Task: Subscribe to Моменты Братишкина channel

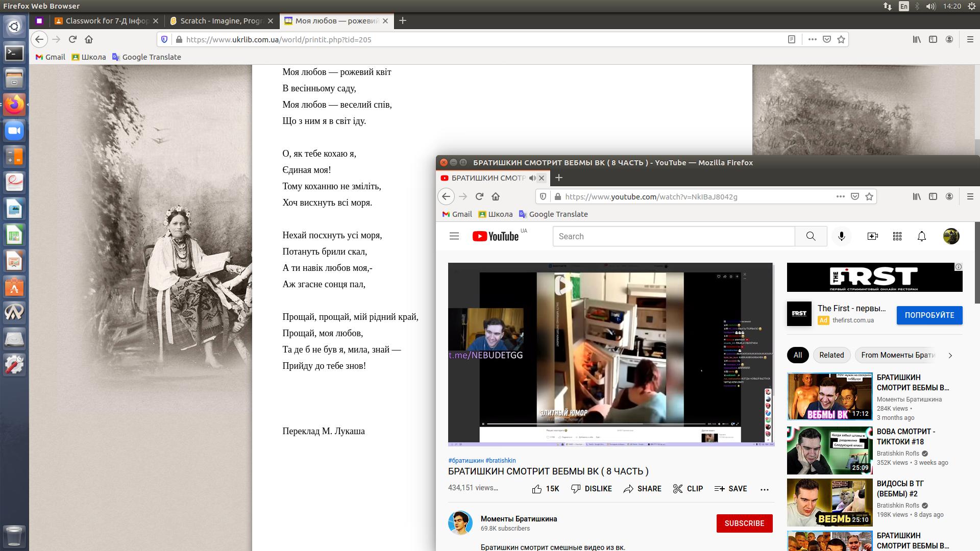Action: tap(744, 523)
